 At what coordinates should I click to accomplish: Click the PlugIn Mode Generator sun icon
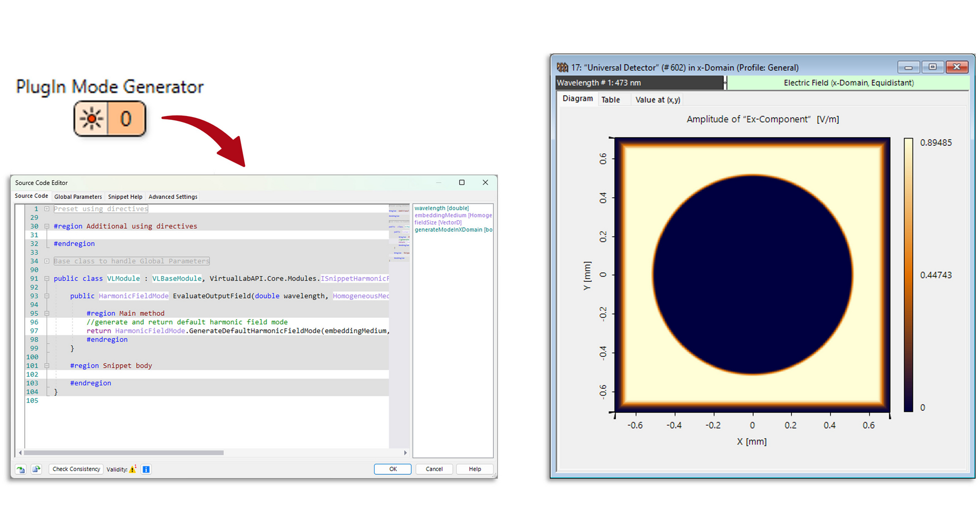pos(92,118)
